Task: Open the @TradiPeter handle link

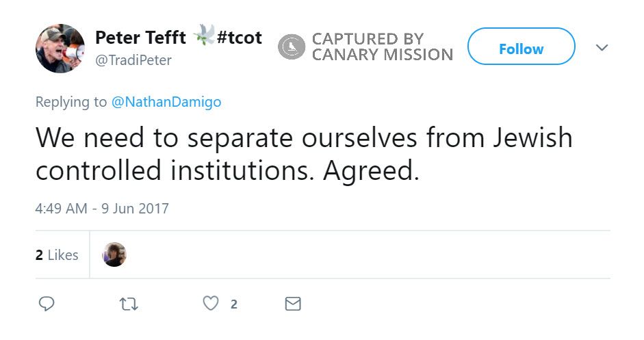Action: [x=133, y=60]
